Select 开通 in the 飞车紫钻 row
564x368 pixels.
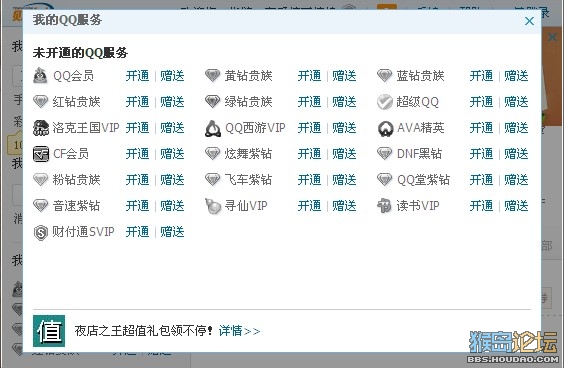(309, 180)
